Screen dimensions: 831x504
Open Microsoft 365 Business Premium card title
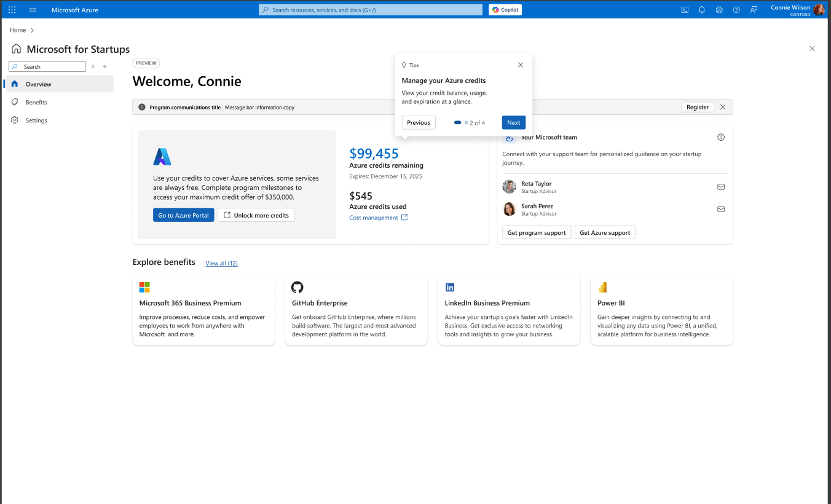190,303
